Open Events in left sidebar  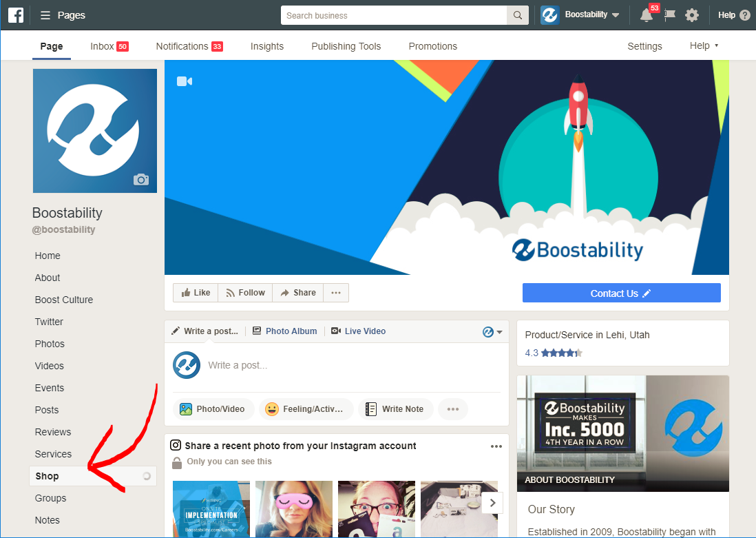point(49,388)
